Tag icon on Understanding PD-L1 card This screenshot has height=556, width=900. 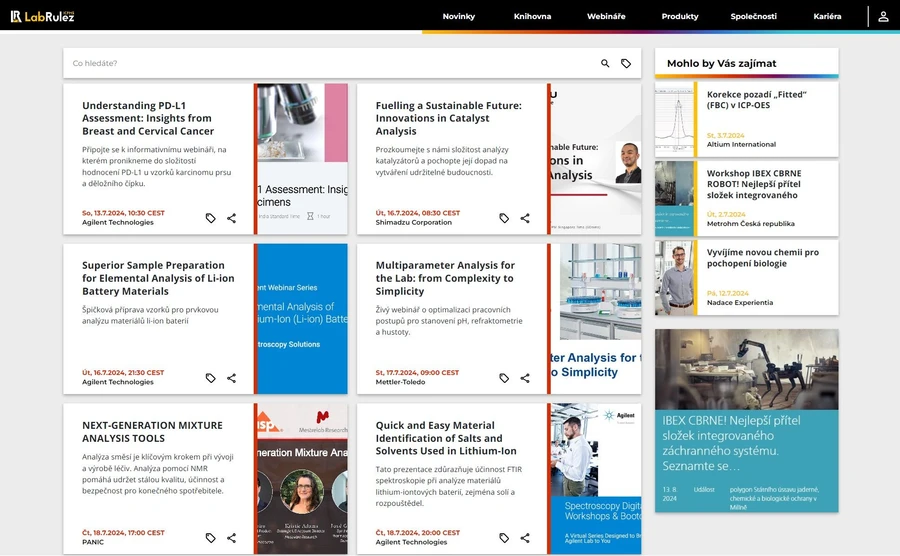(211, 218)
